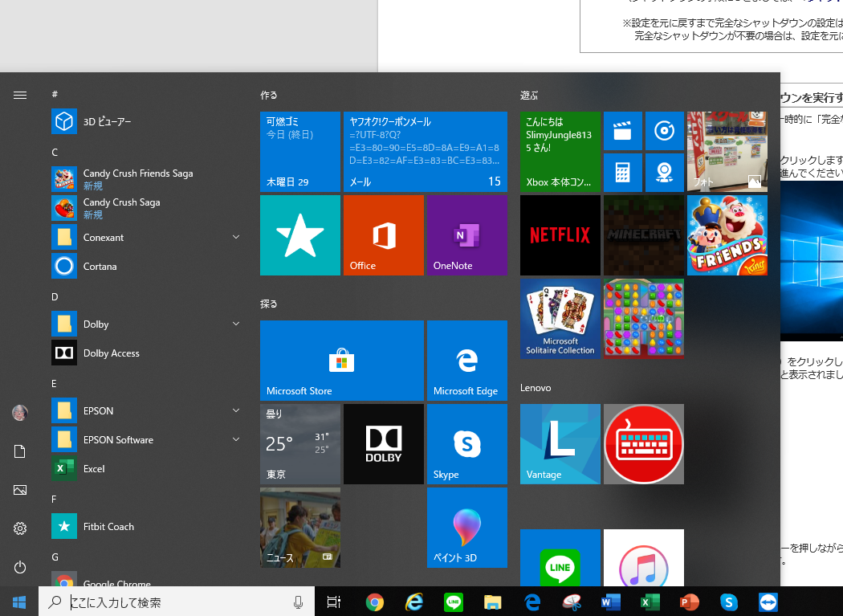
Task: Open the iTunes music note tile
Action: click(x=644, y=558)
